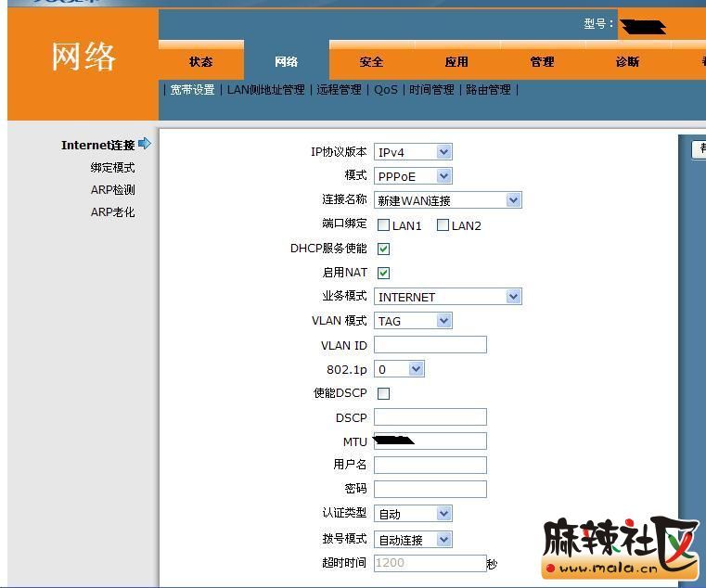Click the VLAN ID input field
This screenshot has width=706, height=588.
click(x=430, y=345)
